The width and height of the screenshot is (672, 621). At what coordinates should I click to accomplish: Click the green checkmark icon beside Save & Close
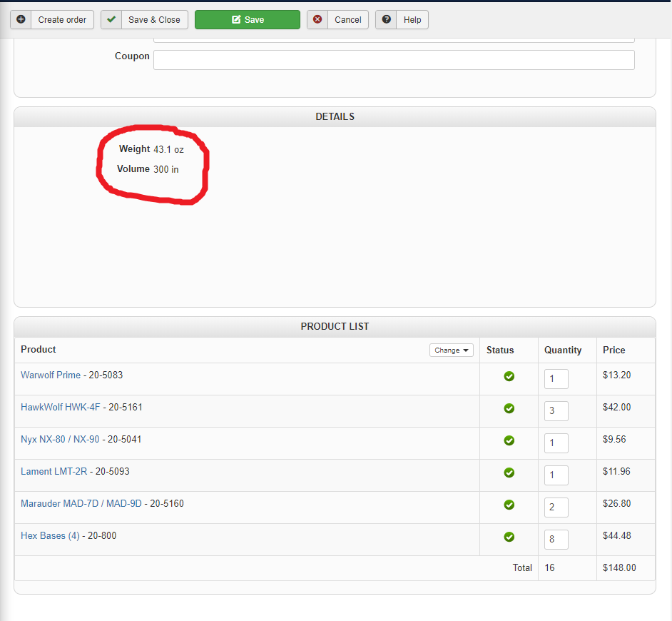[x=111, y=19]
